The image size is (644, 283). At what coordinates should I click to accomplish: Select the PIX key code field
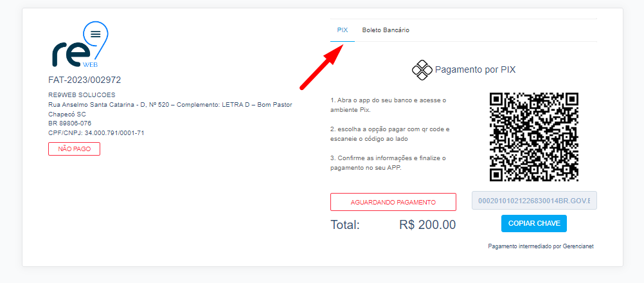coord(534,201)
